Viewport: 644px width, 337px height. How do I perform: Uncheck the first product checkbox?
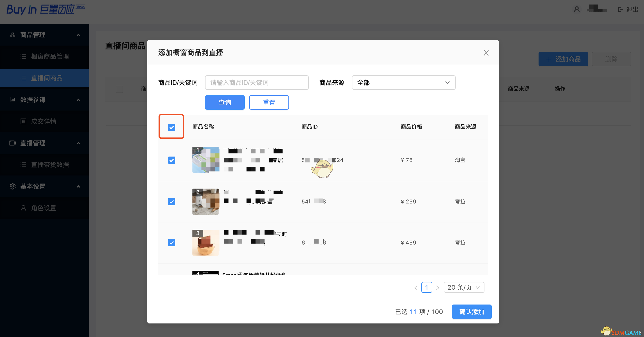pyautogui.click(x=172, y=160)
